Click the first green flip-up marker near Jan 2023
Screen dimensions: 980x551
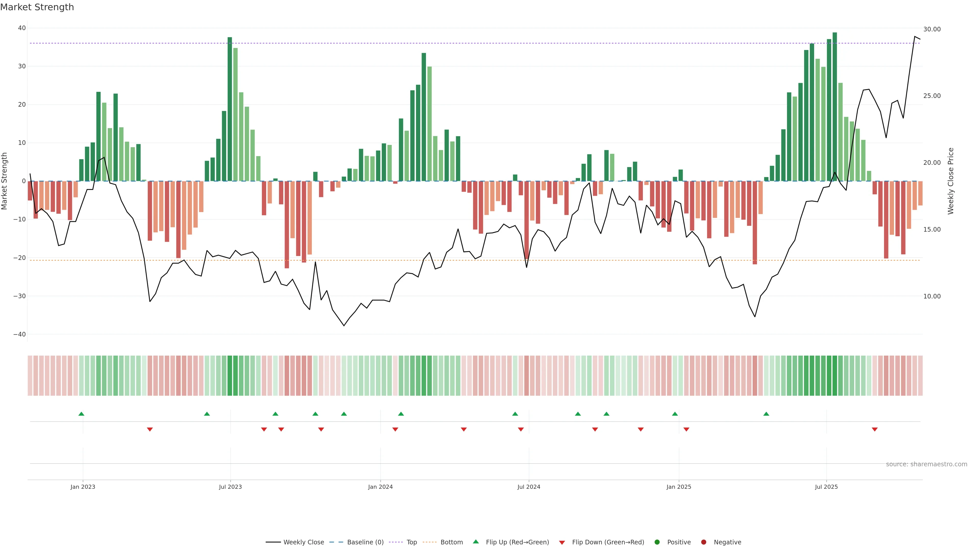point(81,414)
